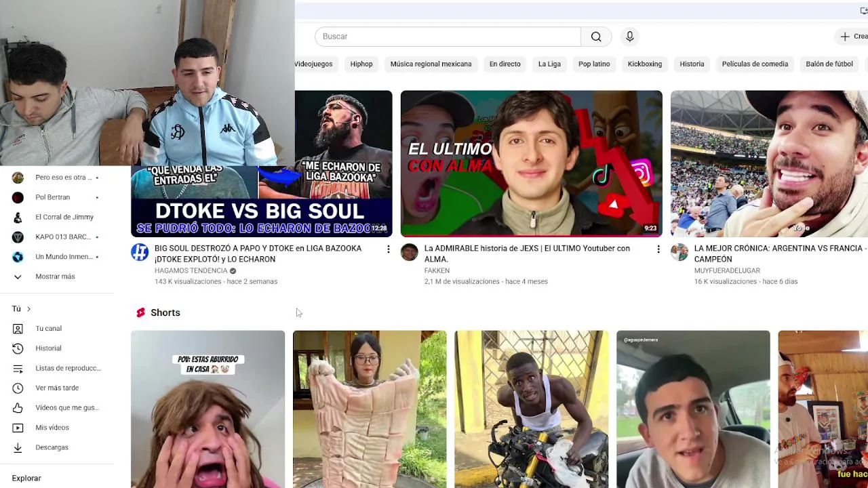Open La ADMIRABLE historia de JEXS title
The height and width of the screenshot is (488, 868).
[x=527, y=253]
